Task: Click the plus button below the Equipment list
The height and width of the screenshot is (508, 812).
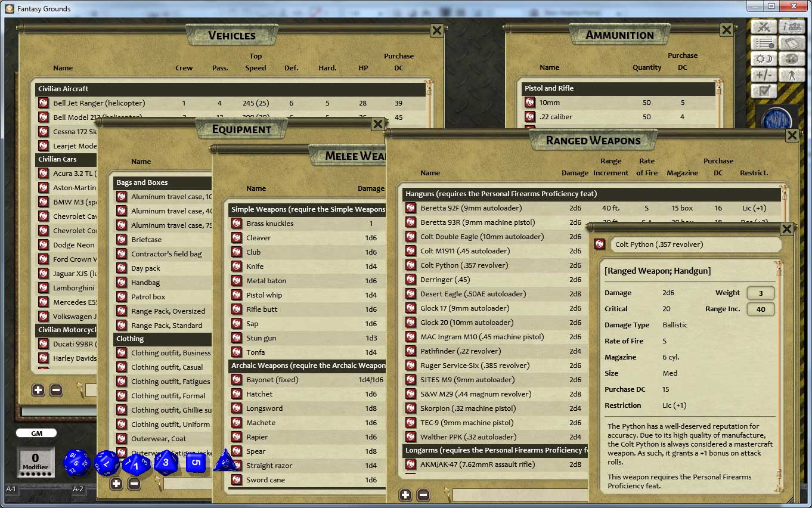Action: [x=114, y=485]
